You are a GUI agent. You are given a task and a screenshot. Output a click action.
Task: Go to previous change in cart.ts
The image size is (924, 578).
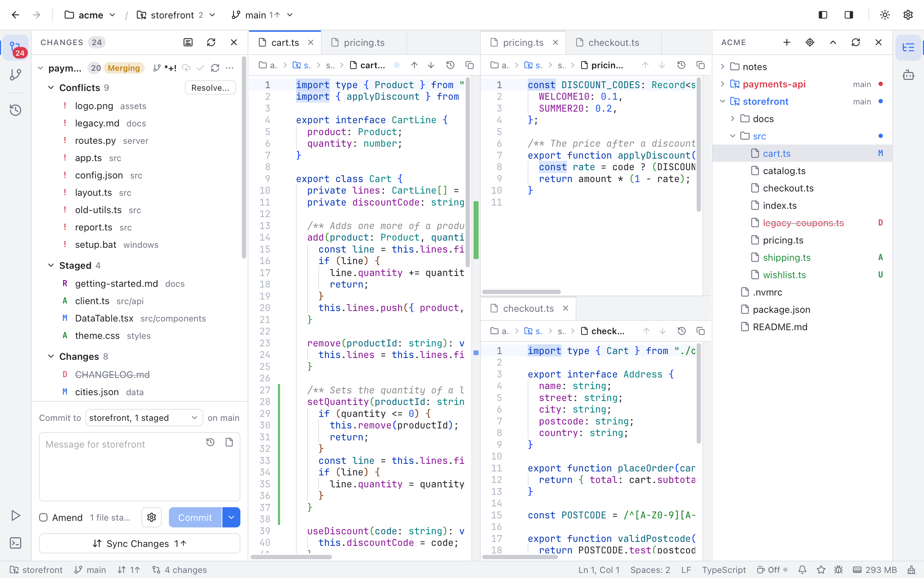click(x=414, y=65)
